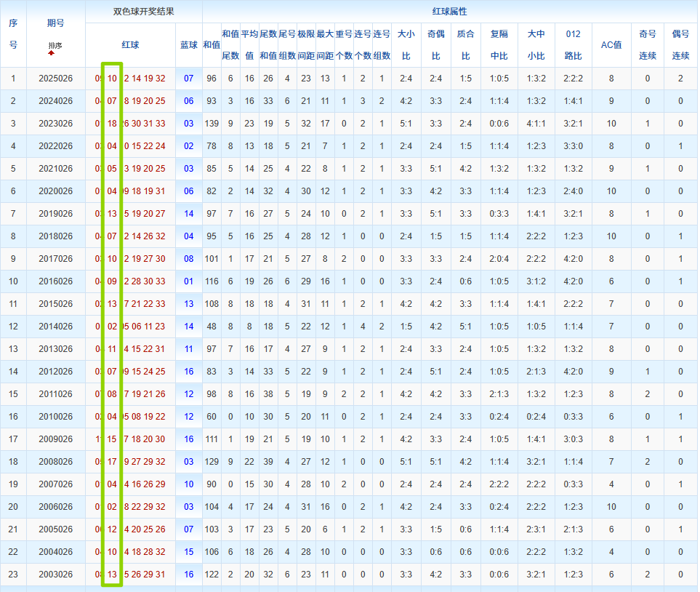Click 大中小比 value 2:3:1 in row 2005026
The height and width of the screenshot is (592, 700).
pos(536,529)
